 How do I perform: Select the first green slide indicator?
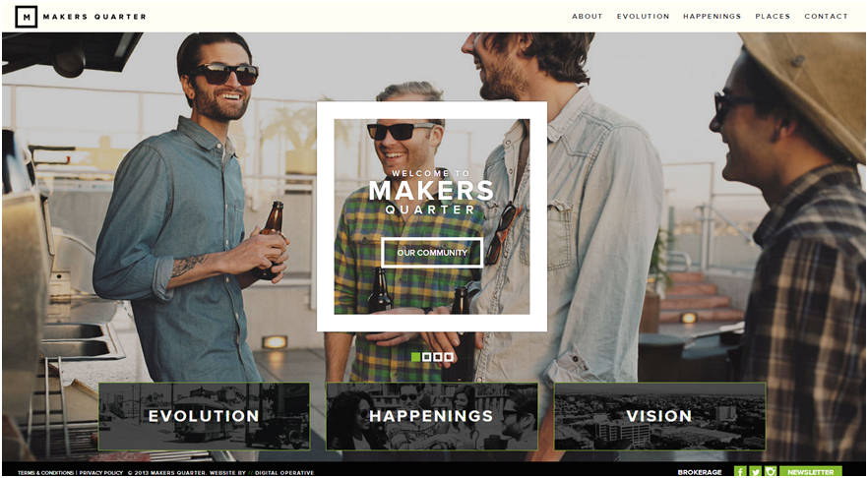415,357
